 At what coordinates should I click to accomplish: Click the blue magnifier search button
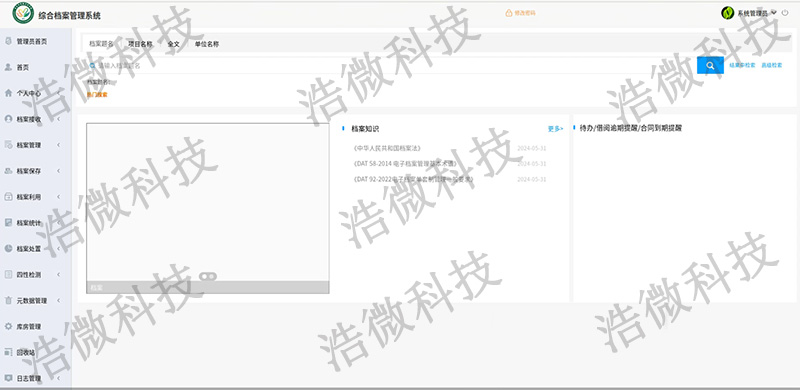pyautogui.click(x=710, y=65)
